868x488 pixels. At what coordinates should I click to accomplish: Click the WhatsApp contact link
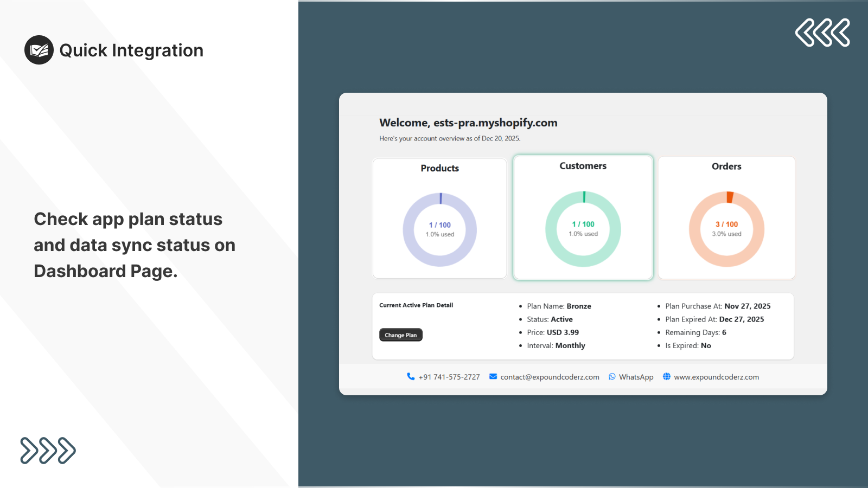click(x=636, y=377)
